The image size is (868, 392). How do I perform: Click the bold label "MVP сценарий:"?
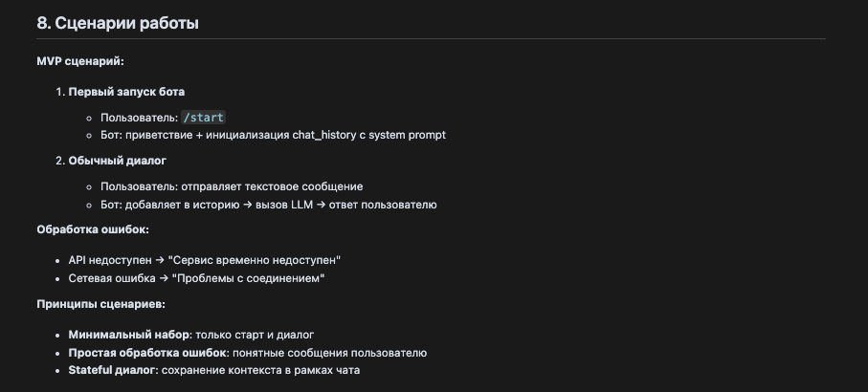tap(80, 61)
